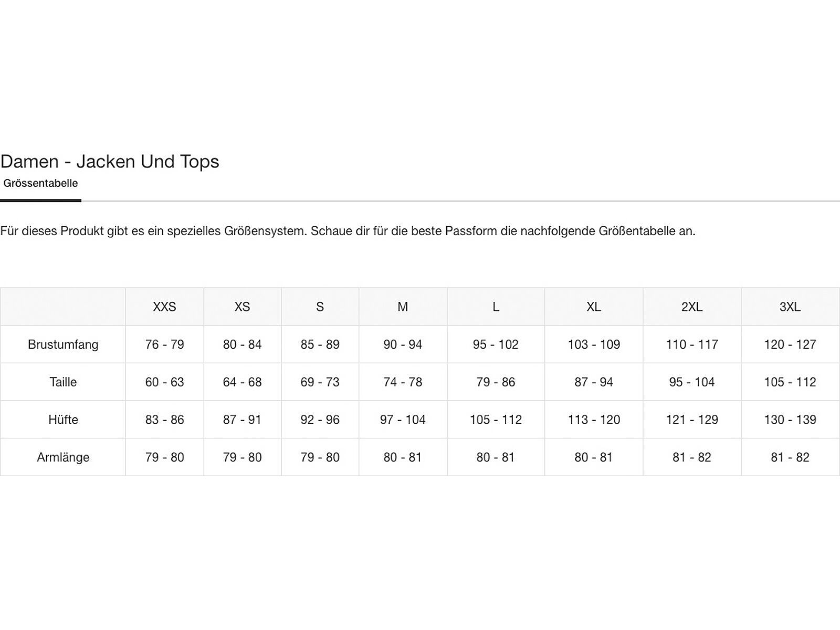Click the Hüfte row label
The image size is (840, 630).
click(x=63, y=420)
